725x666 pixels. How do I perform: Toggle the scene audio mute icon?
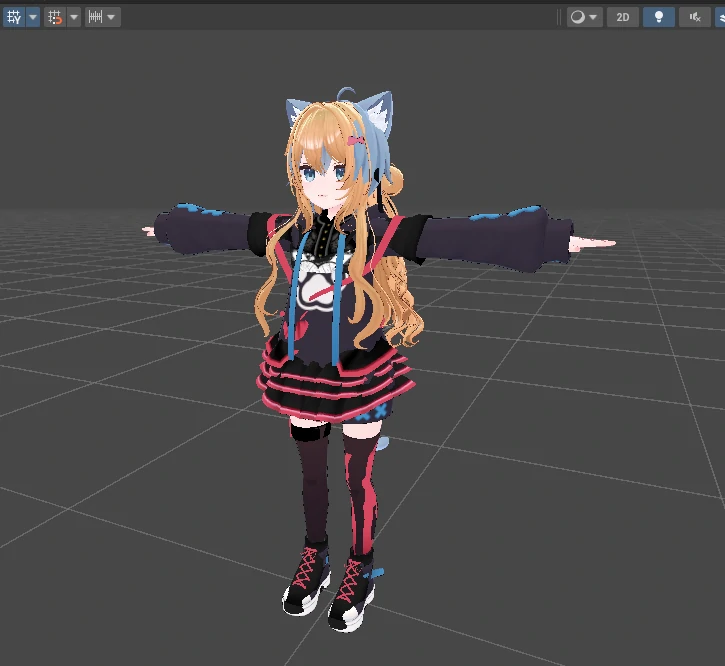coord(694,17)
